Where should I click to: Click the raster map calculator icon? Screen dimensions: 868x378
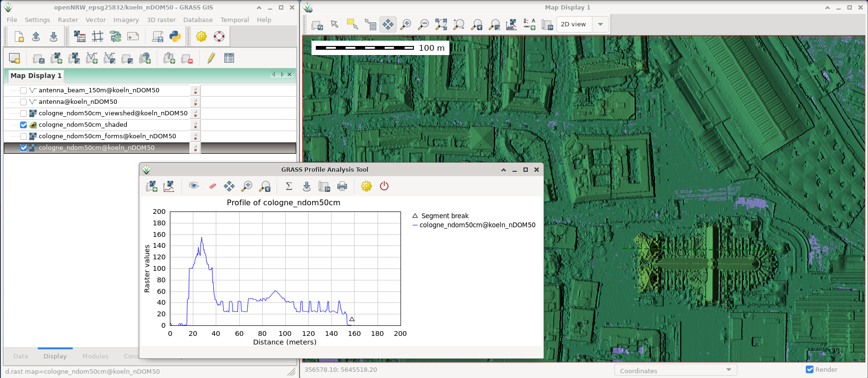pos(80,36)
